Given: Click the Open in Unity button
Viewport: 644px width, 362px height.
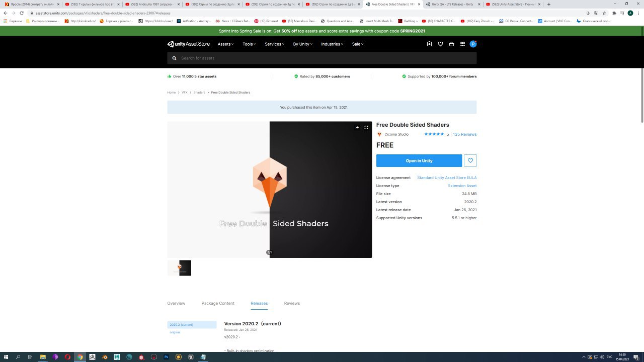Looking at the screenshot, I should pos(419,161).
